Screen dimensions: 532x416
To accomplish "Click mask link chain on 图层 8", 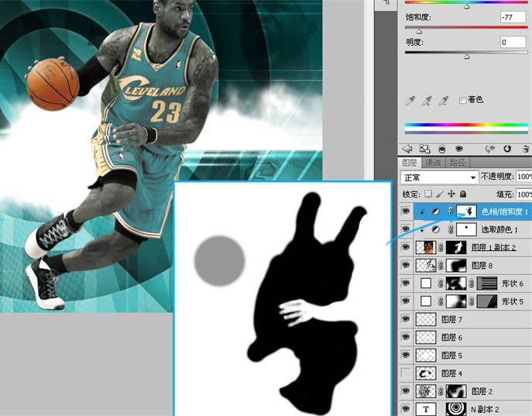I will pyautogui.click(x=441, y=266).
